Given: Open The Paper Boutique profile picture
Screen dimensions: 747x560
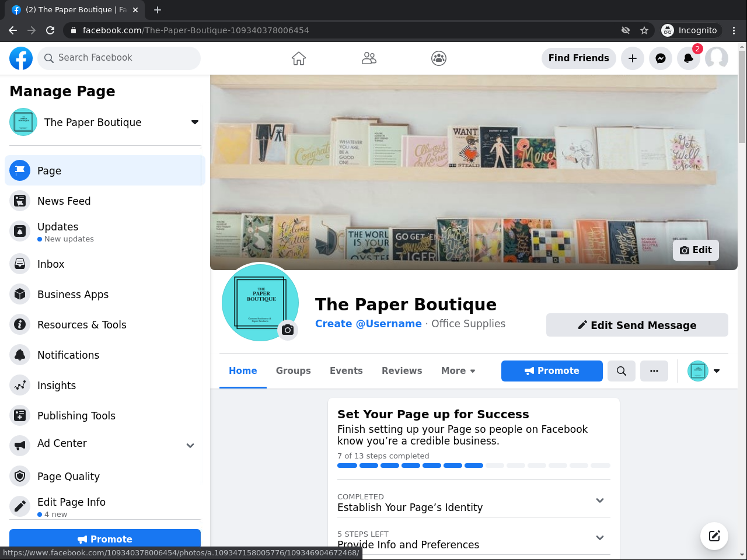Looking at the screenshot, I should pos(260,302).
